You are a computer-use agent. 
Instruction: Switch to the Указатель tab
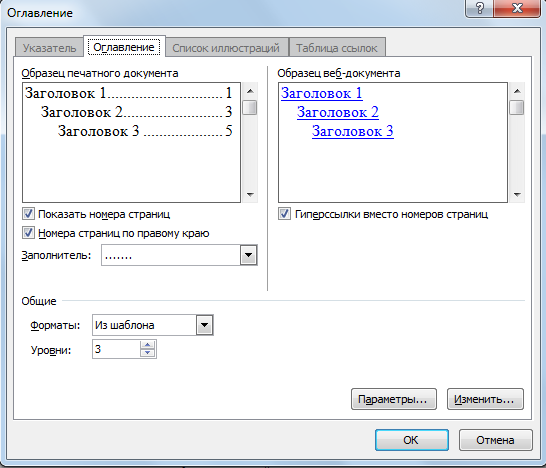(49, 47)
